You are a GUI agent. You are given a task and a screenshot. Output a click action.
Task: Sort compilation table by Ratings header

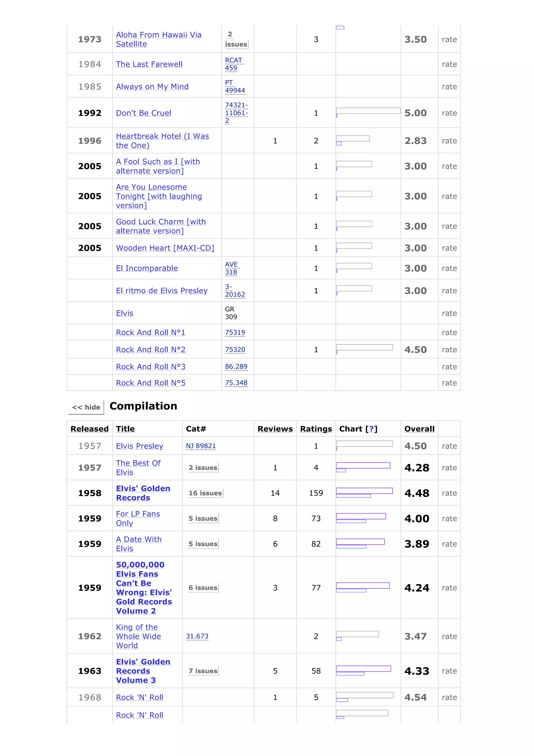[x=316, y=429]
